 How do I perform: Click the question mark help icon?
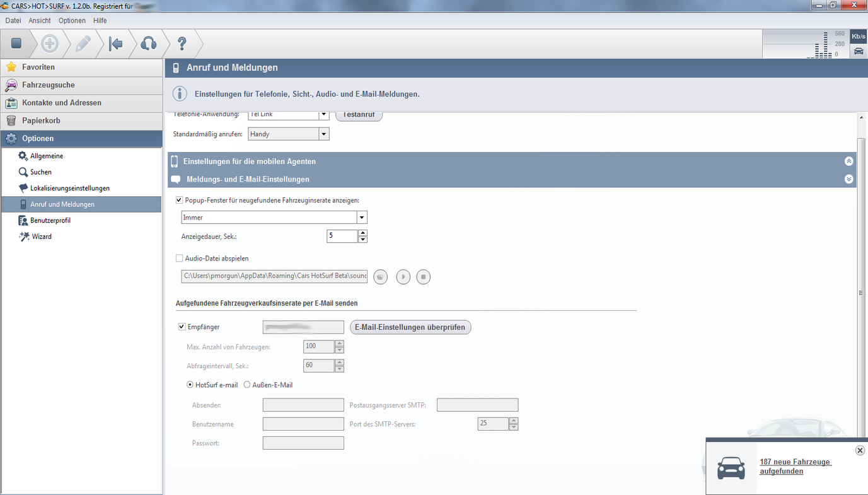point(182,44)
